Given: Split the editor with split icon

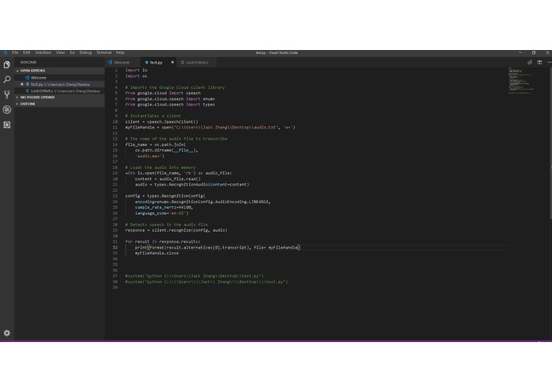Looking at the screenshot, I should tap(539, 62).
